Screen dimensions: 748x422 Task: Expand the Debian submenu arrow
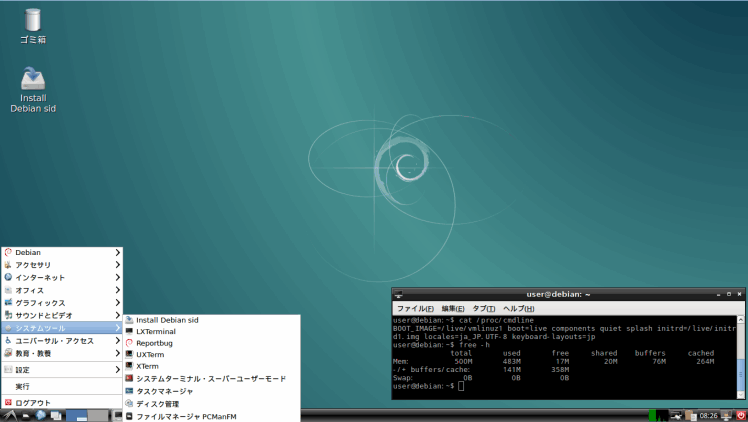point(117,252)
